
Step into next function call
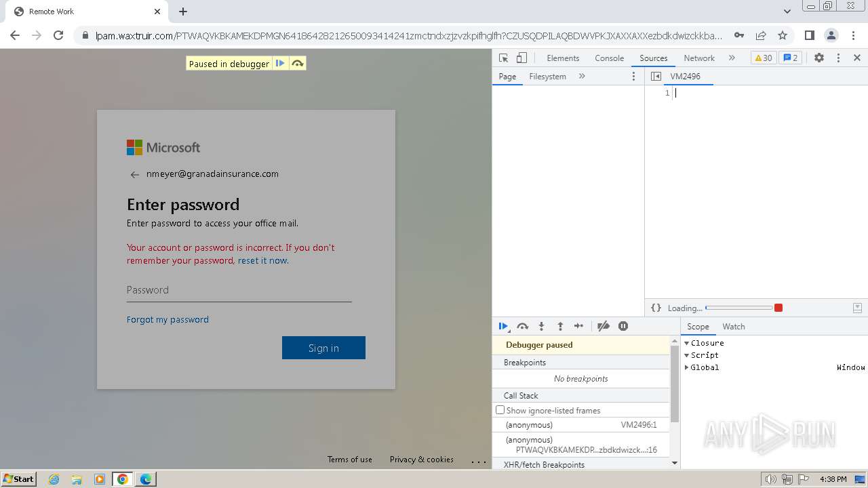click(541, 326)
